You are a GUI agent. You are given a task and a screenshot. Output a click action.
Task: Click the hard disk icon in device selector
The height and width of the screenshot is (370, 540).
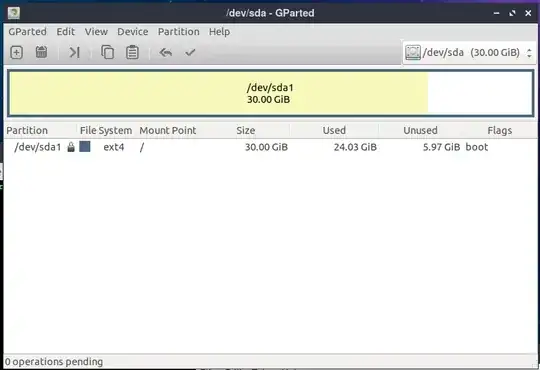tap(413, 52)
